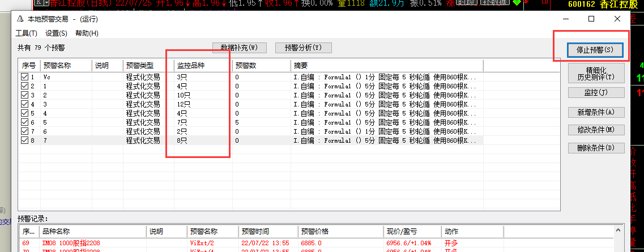Sort alerts by 序号 column header
Screen dimensions: 644x252
(x=29, y=65)
